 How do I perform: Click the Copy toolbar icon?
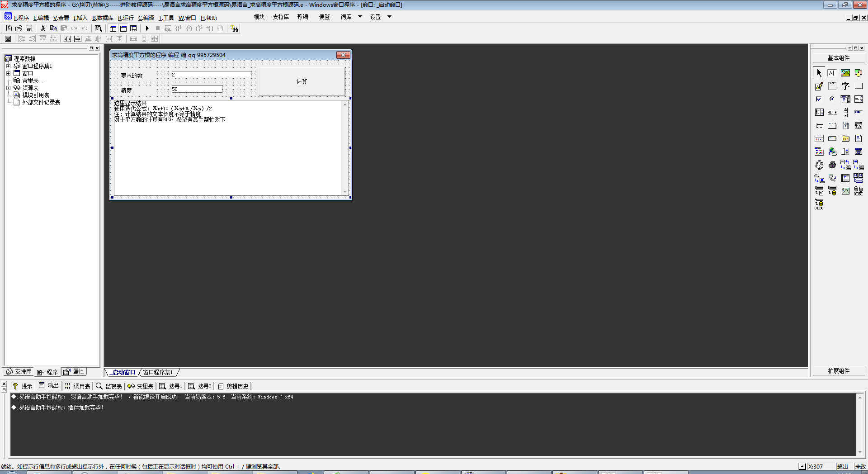pos(53,28)
